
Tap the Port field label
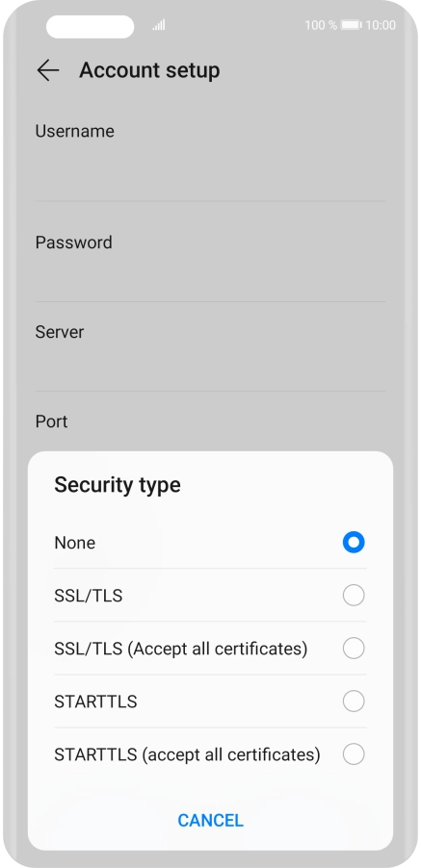coord(51,421)
